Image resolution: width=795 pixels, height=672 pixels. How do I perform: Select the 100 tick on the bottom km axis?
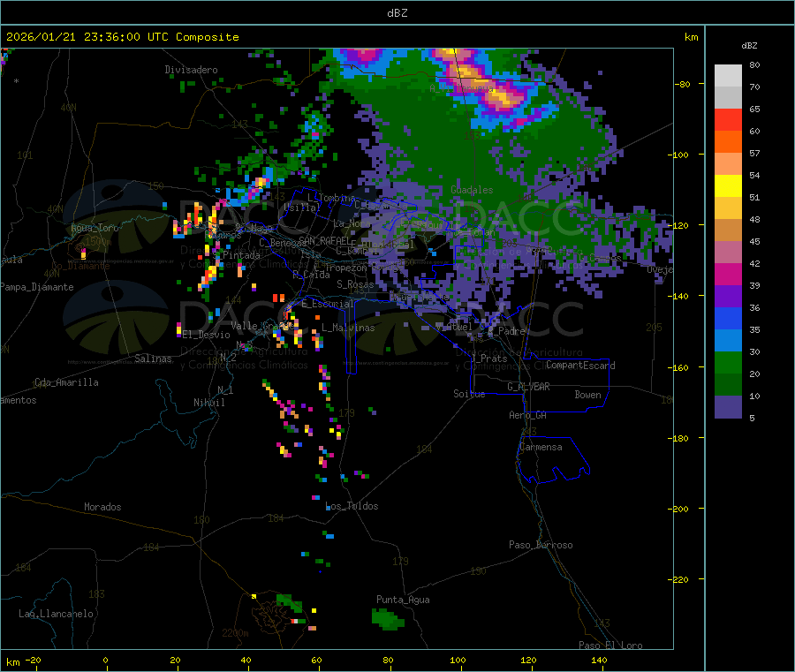pyautogui.click(x=458, y=660)
